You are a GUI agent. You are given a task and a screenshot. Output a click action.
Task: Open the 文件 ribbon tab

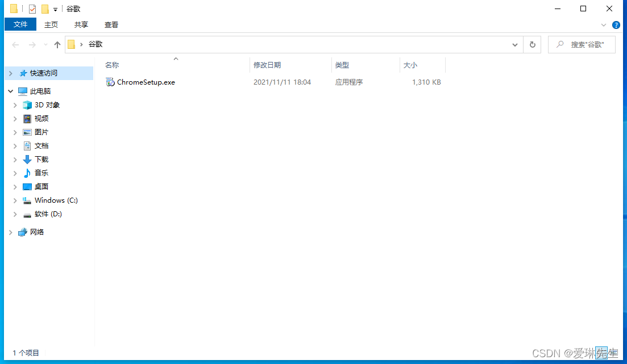tap(20, 24)
